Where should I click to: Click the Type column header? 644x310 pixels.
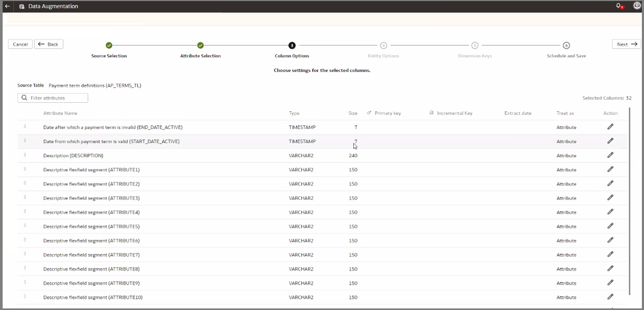(x=294, y=113)
